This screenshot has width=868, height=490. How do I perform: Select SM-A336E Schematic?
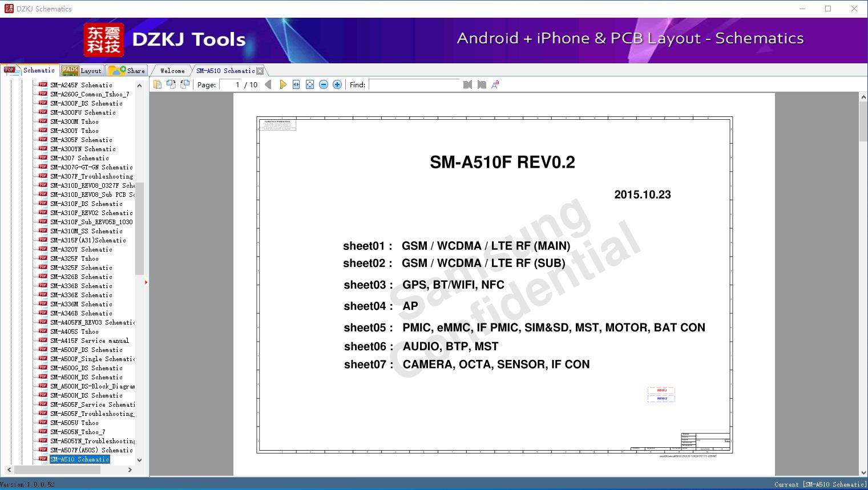pos(81,295)
